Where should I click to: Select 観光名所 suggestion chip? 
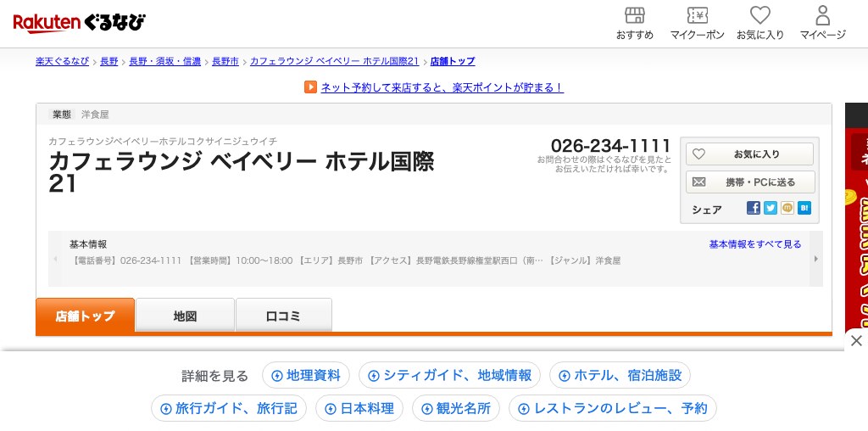pyautogui.click(x=455, y=408)
